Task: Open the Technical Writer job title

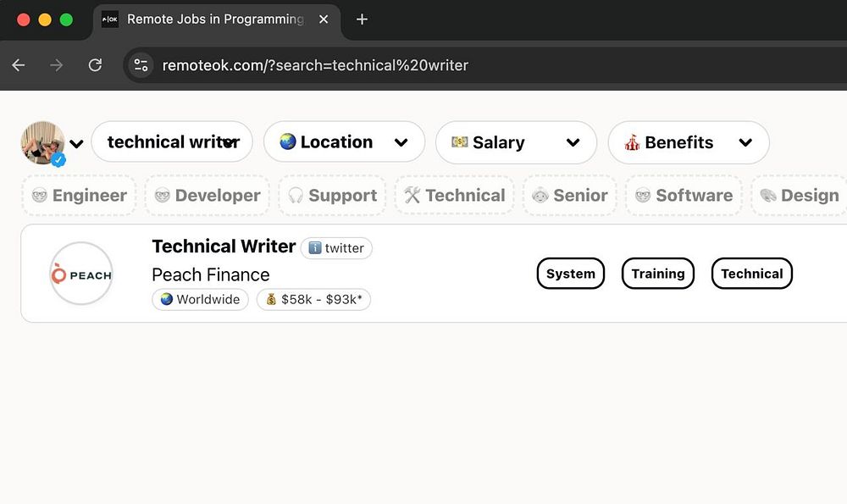Action: (224, 246)
